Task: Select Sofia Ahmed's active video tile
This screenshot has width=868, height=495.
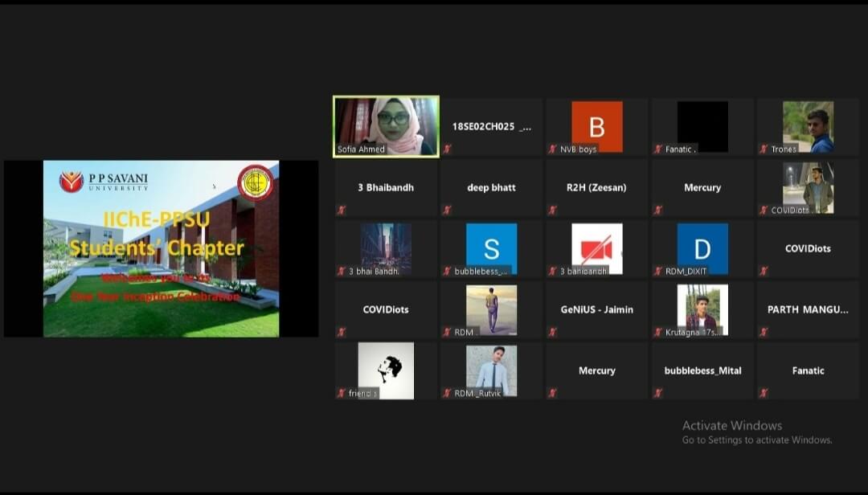Action: (x=386, y=126)
